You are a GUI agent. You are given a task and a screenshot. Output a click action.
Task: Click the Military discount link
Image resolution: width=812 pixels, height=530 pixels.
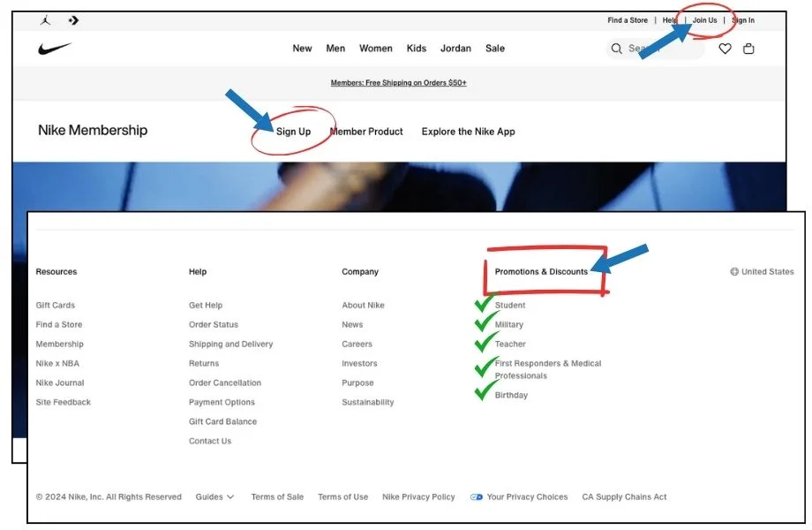click(x=509, y=325)
